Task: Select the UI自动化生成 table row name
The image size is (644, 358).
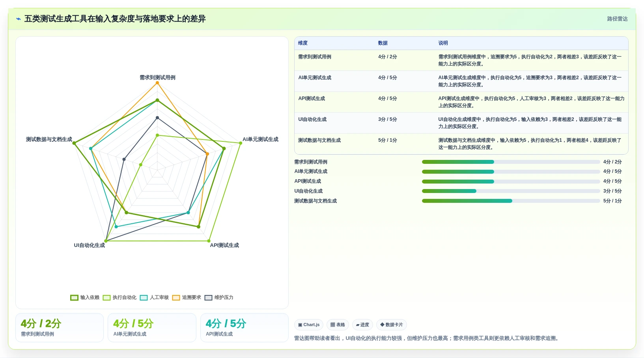Action: point(312,119)
